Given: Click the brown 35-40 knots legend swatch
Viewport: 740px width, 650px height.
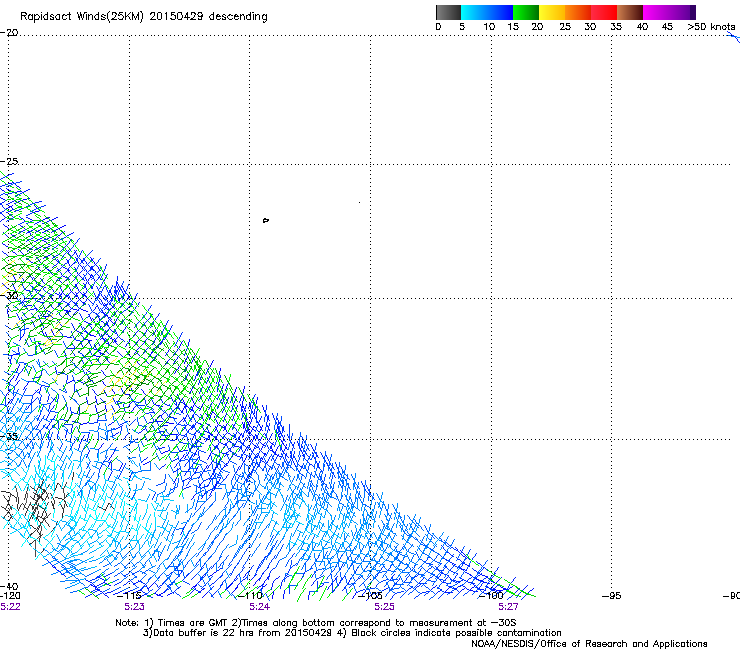Looking at the screenshot, I should (630, 12).
